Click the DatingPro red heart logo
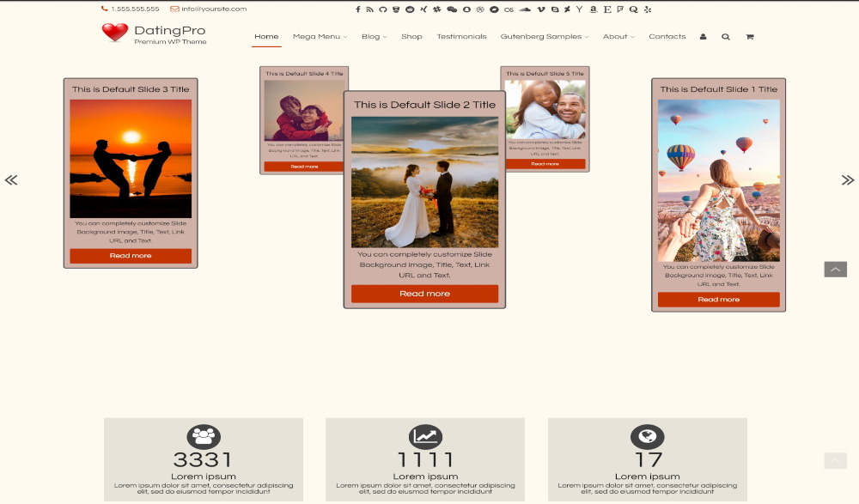Viewport: 859px width, 504px height. click(115, 33)
